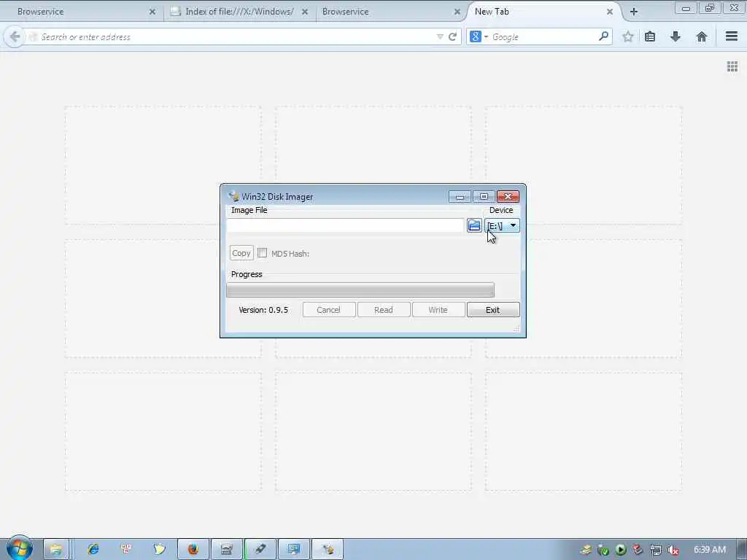Screen dimensions: 747x560
Task: Open the Firefox hamburger menu
Action: 732,36
